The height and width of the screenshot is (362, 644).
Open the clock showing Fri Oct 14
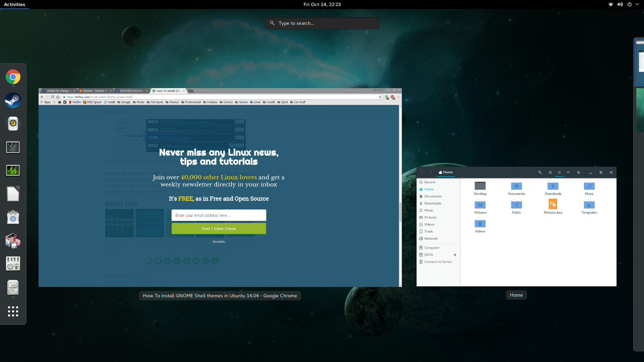[322, 4]
